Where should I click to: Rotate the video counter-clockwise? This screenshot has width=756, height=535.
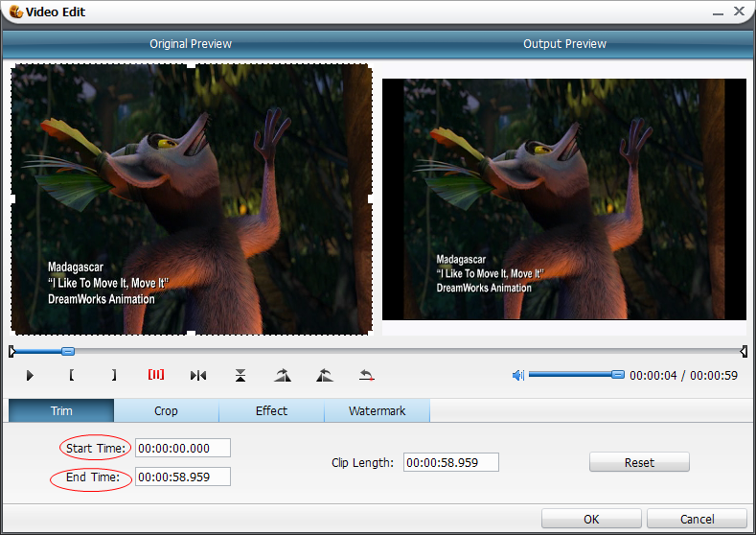325,375
